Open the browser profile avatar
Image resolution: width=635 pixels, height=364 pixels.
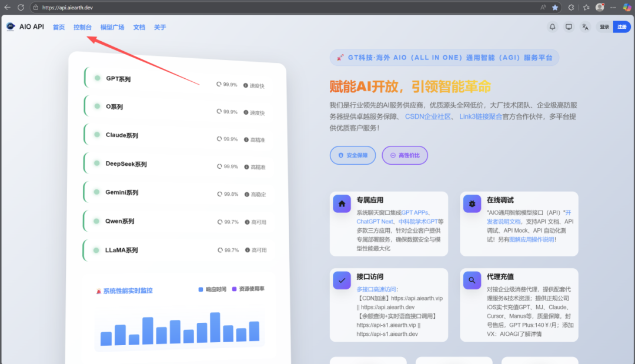[600, 7]
